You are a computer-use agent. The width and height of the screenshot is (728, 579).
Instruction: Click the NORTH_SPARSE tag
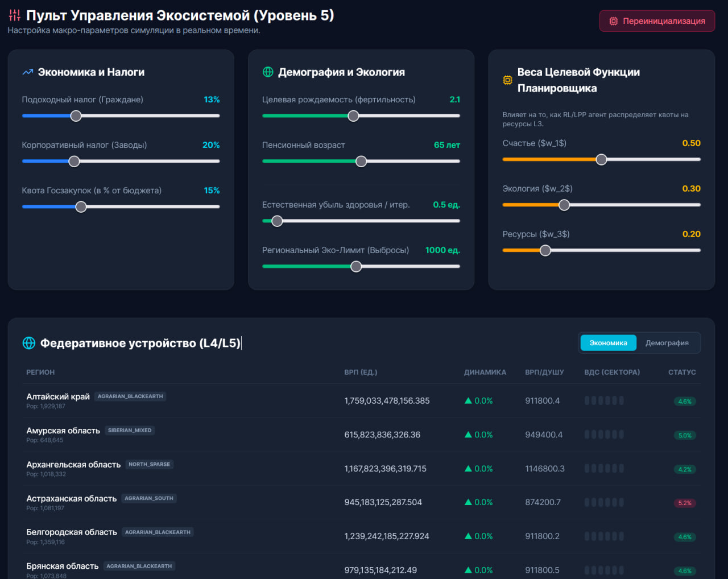[x=149, y=464]
